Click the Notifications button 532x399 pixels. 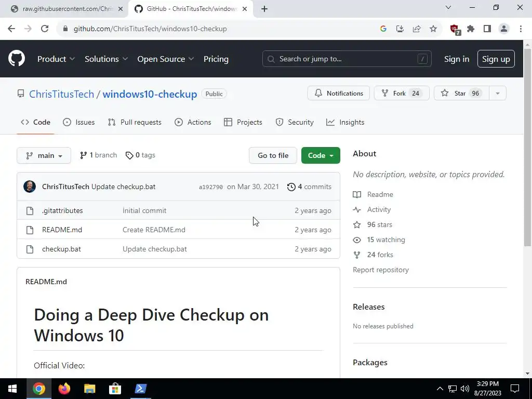coord(339,94)
